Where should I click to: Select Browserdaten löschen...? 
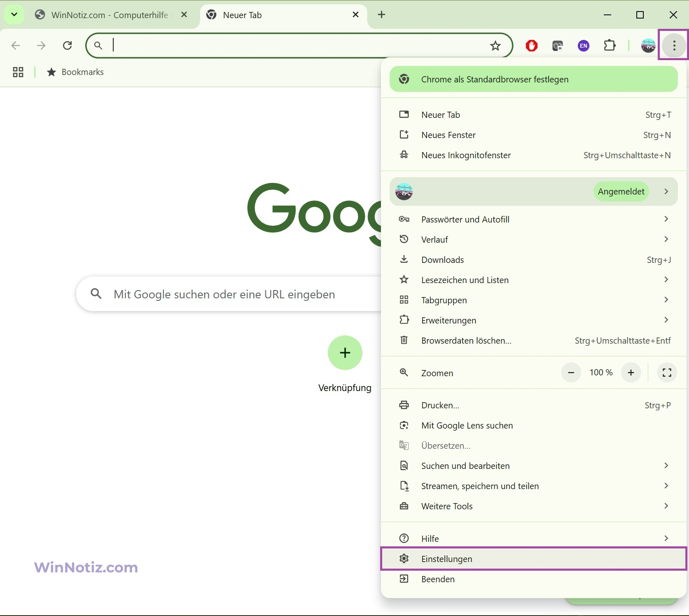click(x=533, y=341)
